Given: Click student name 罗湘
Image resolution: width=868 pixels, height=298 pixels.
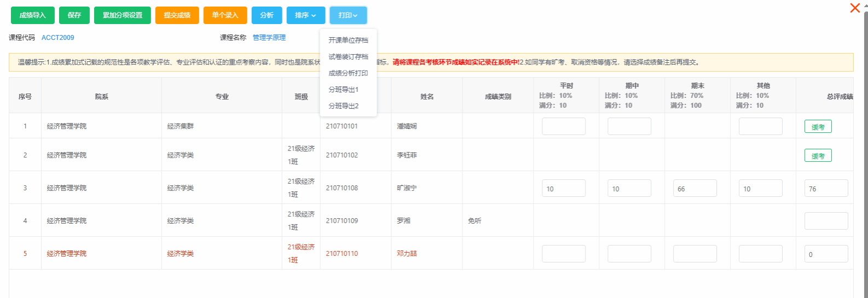Looking at the screenshot, I should point(403,221).
